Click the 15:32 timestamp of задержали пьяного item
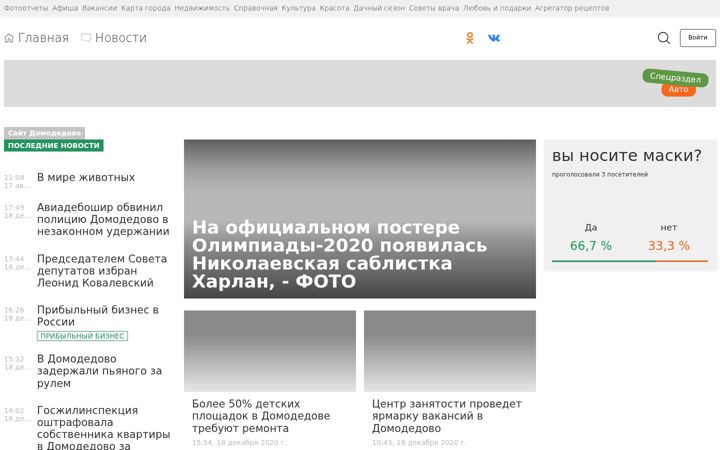The width and height of the screenshot is (720, 450). pos(14,359)
